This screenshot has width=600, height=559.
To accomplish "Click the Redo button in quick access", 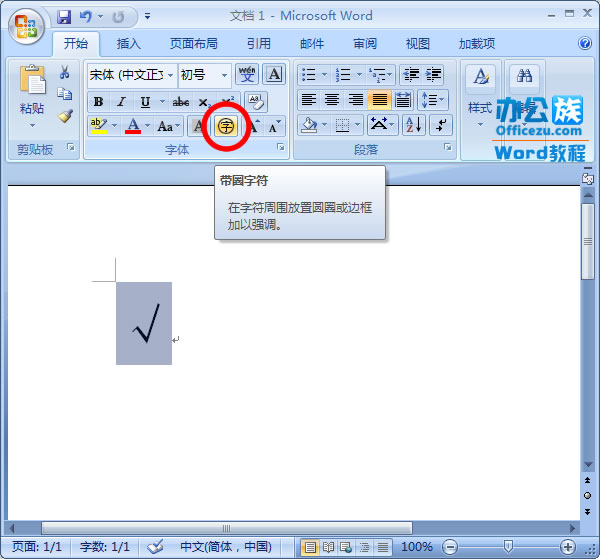I will click(118, 17).
